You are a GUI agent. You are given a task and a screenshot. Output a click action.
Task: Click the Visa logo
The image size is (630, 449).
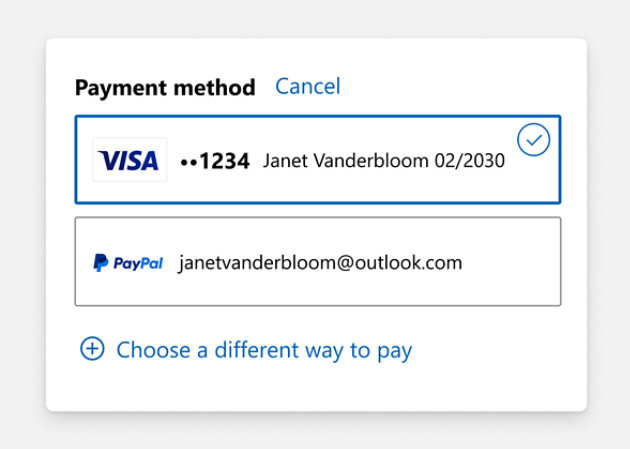coord(129,160)
